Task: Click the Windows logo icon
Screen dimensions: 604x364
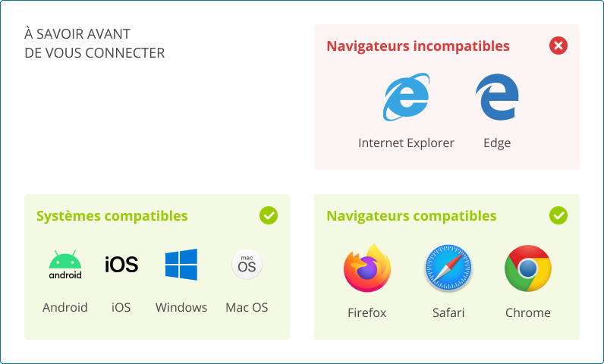Action: click(181, 265)
